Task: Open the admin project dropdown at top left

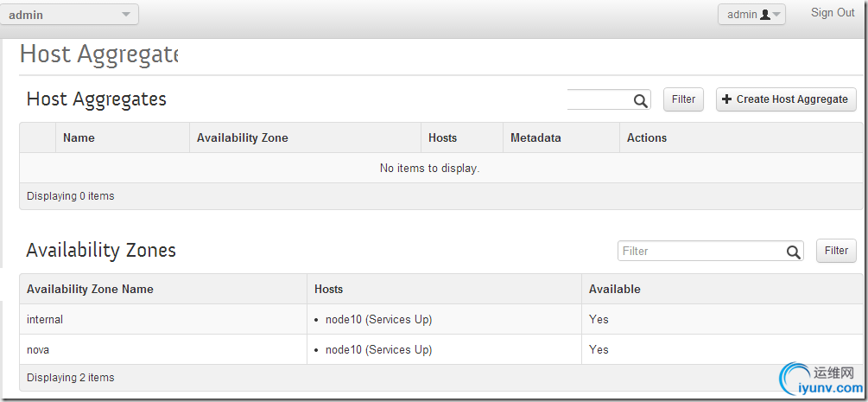Action: pos(69,15)
